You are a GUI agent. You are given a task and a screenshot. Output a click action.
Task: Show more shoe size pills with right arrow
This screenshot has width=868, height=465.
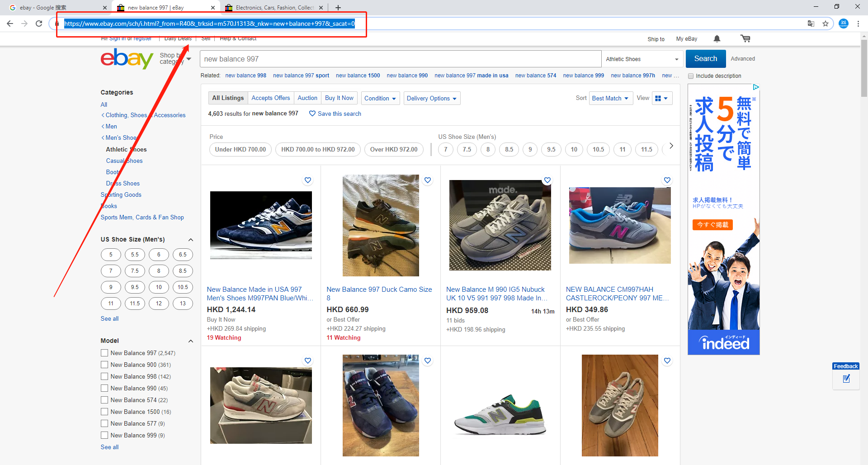pos(671,146)
